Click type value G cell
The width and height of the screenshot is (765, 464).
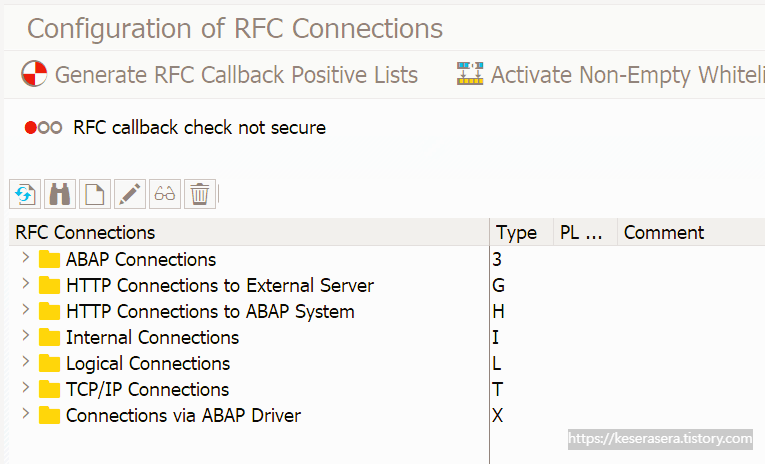[x=498, y=285]
